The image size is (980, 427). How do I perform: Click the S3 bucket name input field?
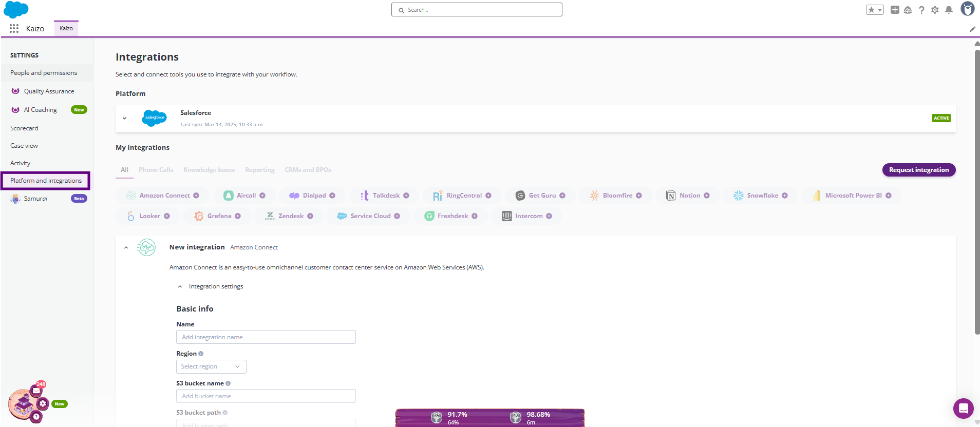266,396
